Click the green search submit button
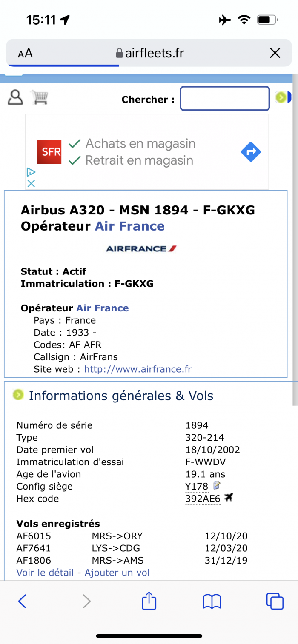The image size is (298, 644). click(281, 97)
